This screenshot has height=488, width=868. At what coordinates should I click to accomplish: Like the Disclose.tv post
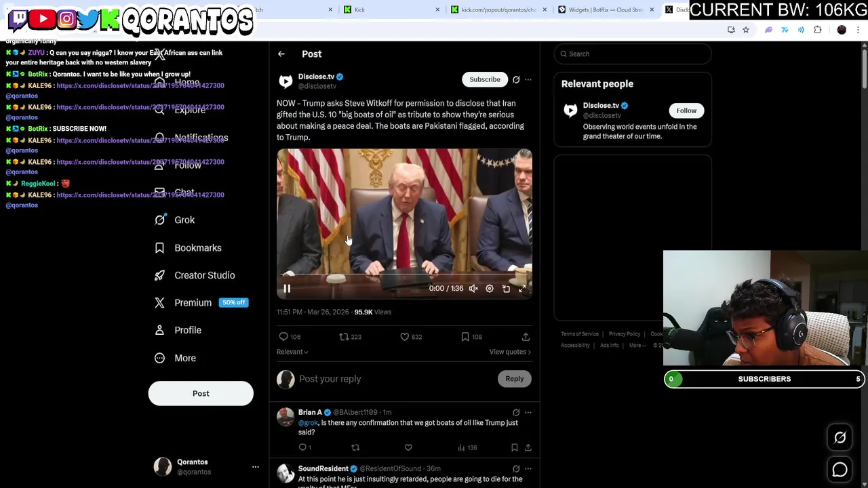click(405, 337)
